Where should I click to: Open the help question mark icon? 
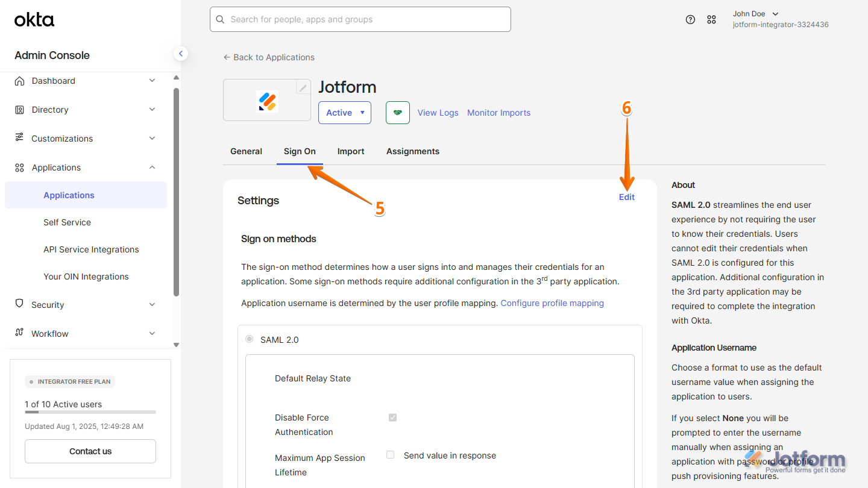click(691, 19)
